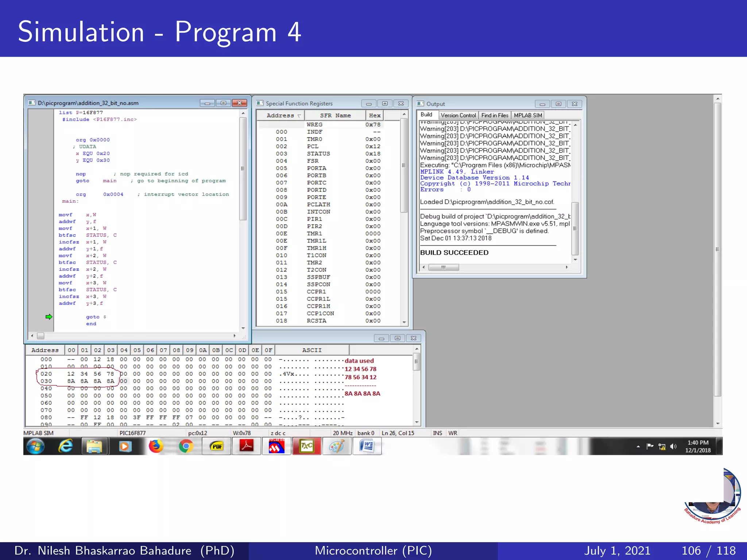Click the Address column header in memory window
Viewport: 747px width, 560px height.
45,350
